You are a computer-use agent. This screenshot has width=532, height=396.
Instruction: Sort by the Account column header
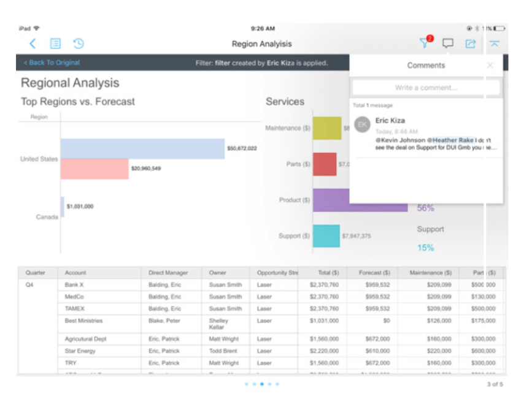click(x=75, y=273)
